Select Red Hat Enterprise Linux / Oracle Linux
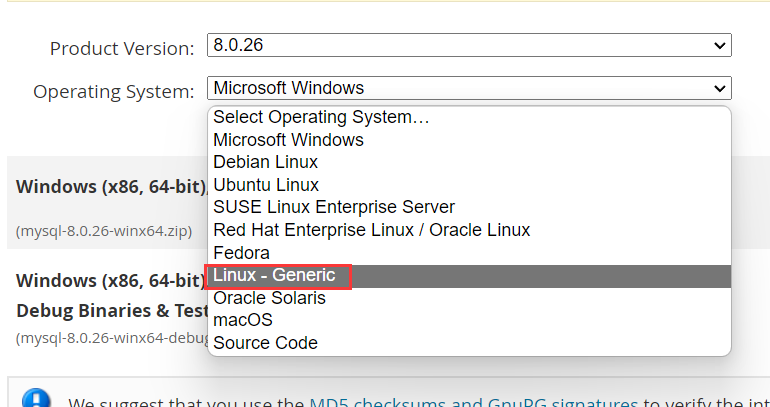Viewport: 770px width, 407px height. click(469, 230)
